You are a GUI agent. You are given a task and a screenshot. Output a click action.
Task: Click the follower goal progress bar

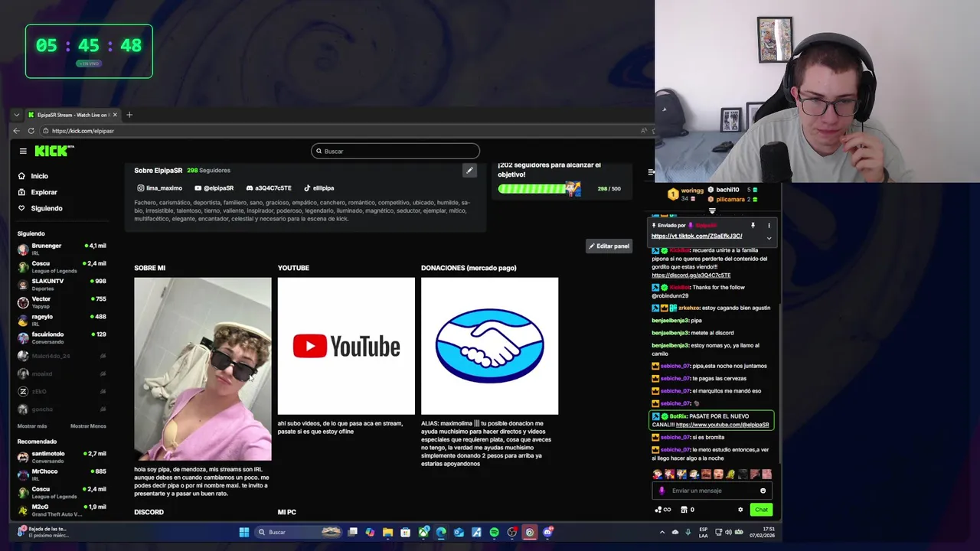point(539,188)
